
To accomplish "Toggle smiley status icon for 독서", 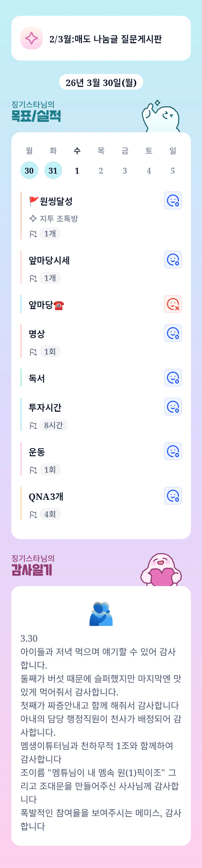I will coord(173,378).
